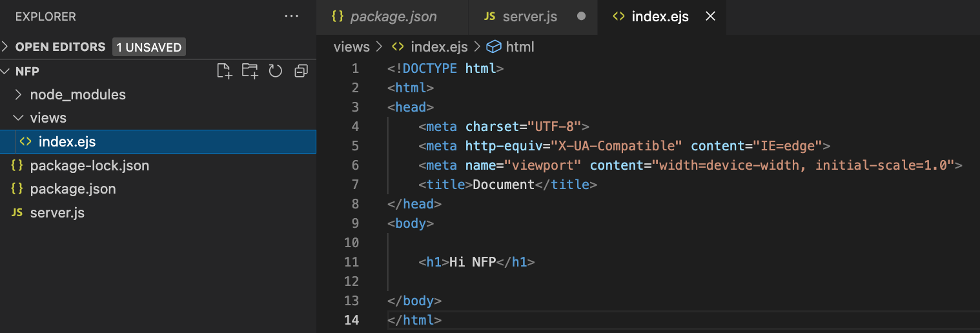Click the New Folder icon in NFP header
The image size is (980, 333).
click(250, 71)
